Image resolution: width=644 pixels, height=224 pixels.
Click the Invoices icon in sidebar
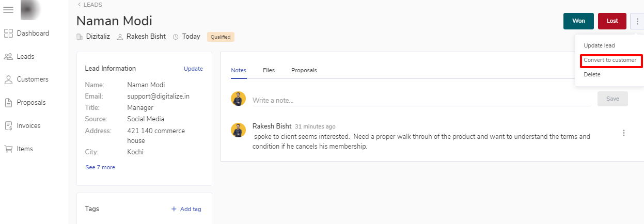pos(8,126)
